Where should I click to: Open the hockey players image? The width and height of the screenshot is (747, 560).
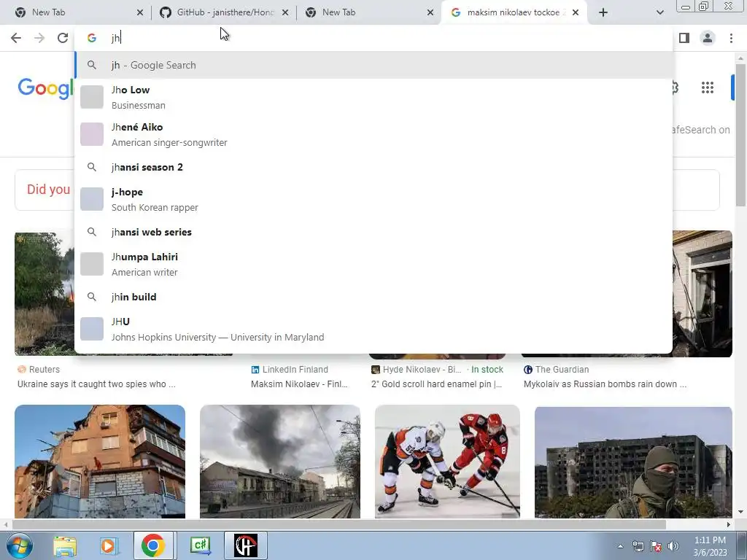[x=447, y=462]
